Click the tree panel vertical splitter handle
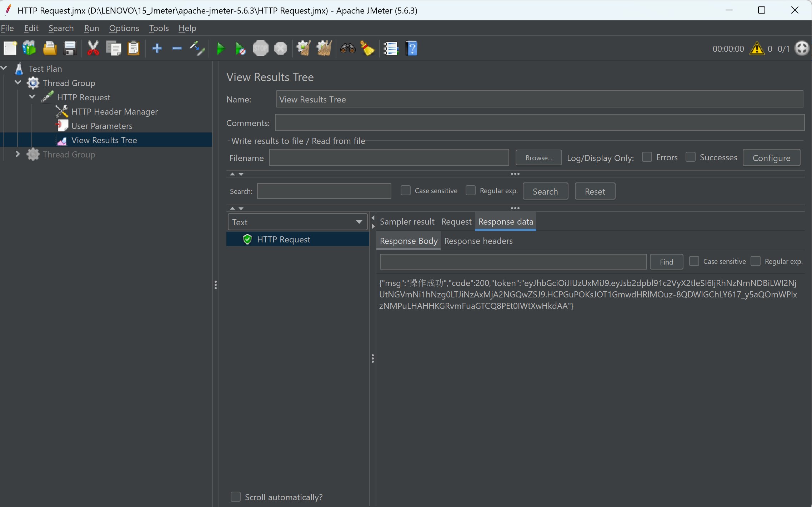Screen dimensions: 812x507 coord(215,285)
